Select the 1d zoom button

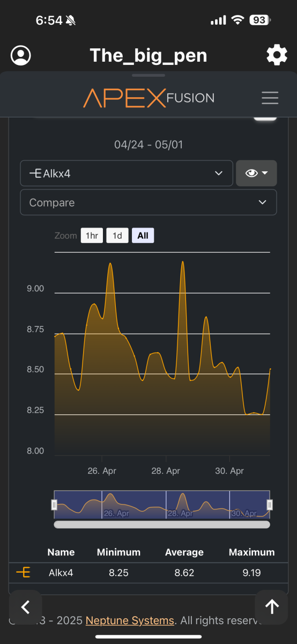(117, 236)
